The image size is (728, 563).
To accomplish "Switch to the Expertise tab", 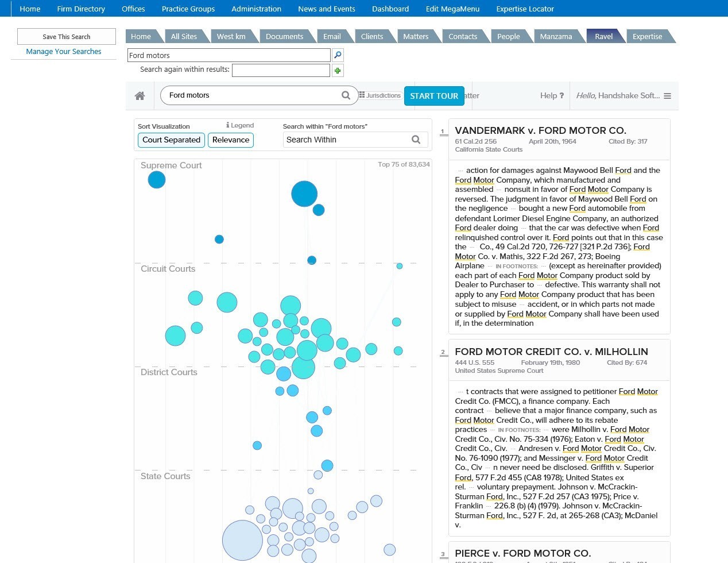I will pyautogui.click(x=647, y=36).
